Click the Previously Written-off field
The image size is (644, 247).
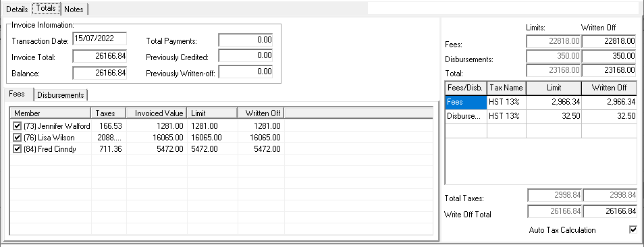pos(246,72)
